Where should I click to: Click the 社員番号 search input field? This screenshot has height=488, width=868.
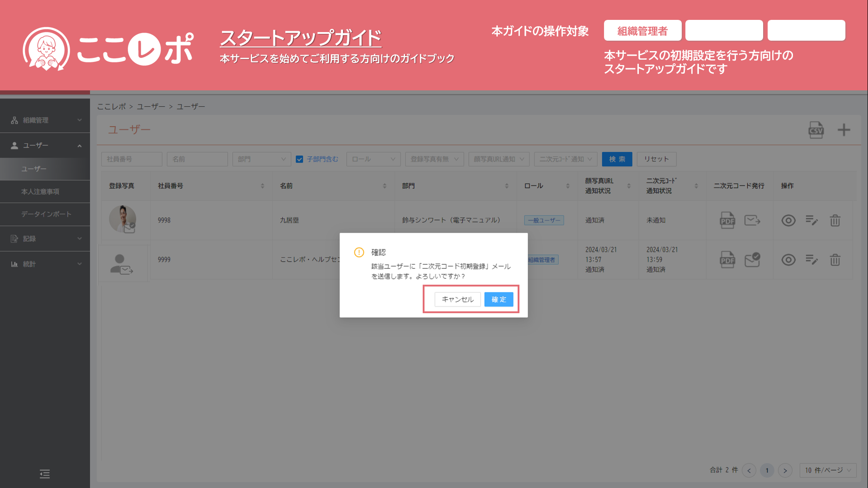(x=132, y=159)
